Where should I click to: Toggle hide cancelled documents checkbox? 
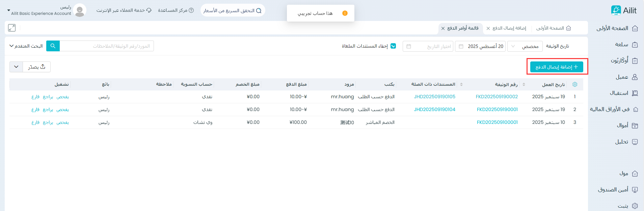[x=393, y=46]
